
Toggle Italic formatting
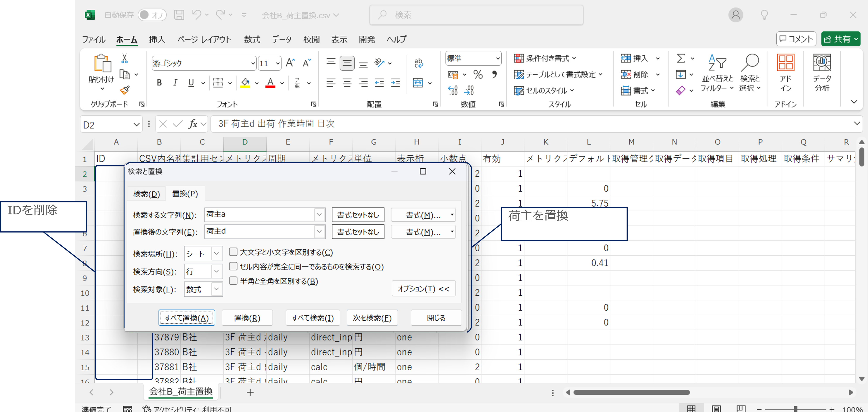coord(175,83)
